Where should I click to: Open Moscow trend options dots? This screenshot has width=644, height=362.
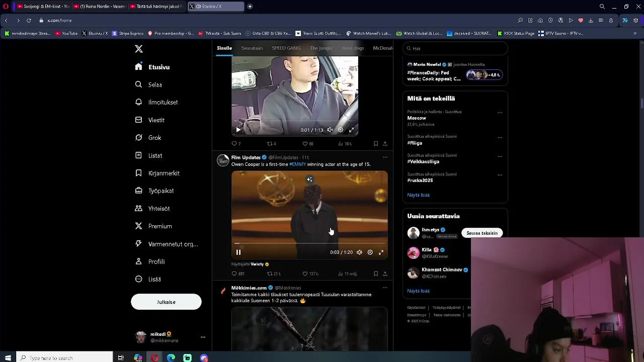[500, 113]
